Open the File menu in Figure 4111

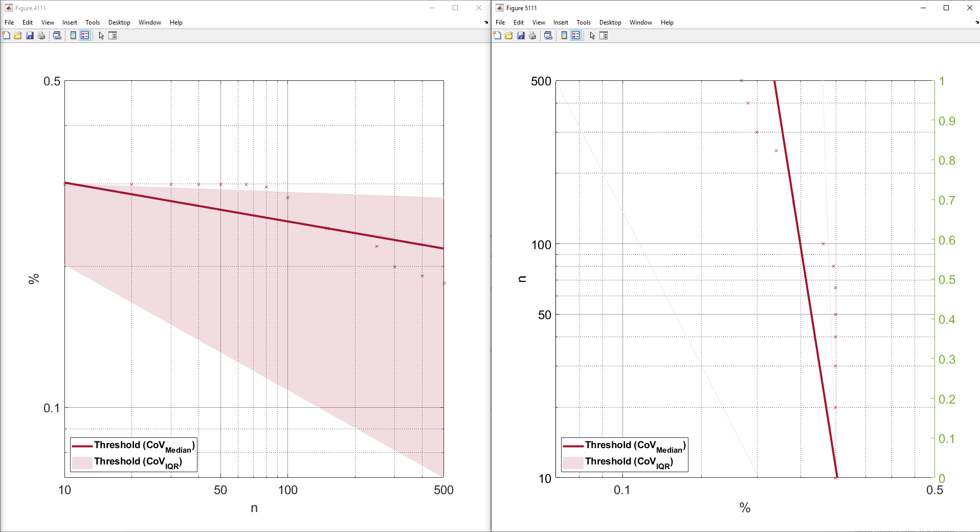9,23
